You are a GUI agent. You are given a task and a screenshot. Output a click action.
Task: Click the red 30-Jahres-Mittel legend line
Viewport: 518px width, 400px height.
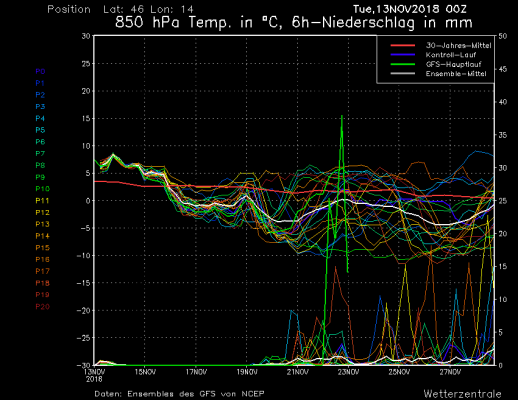(x=403, y=45)
